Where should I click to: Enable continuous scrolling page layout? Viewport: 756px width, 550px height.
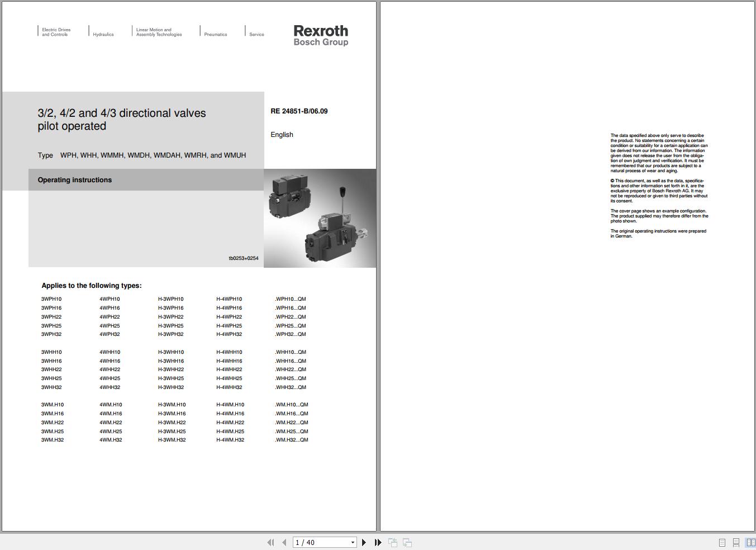[735, 542]
